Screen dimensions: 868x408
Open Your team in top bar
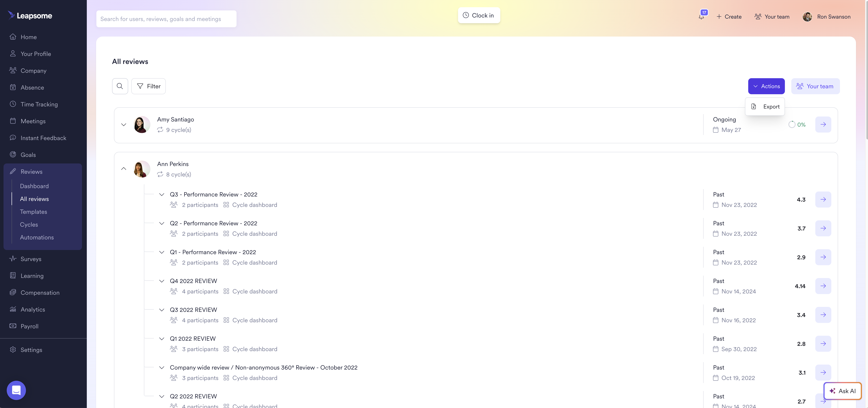coord(772,17)
